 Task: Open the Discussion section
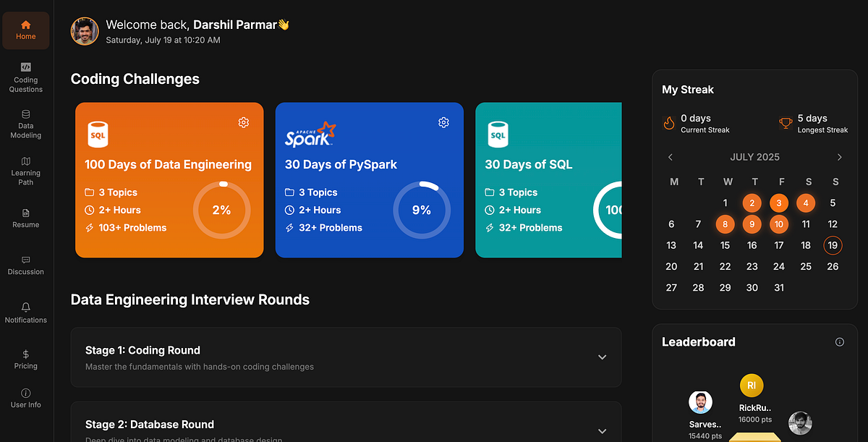[25, 261]
